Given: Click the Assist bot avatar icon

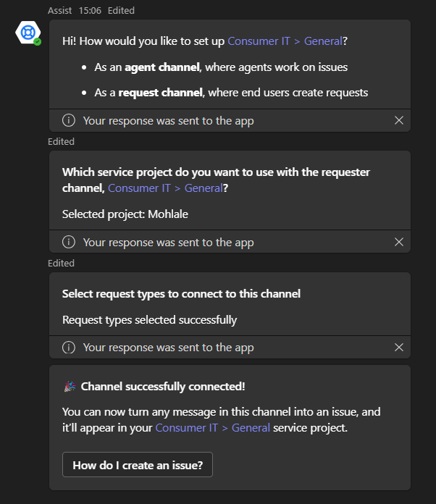Looking at the screenshot, I should [28, 33].
